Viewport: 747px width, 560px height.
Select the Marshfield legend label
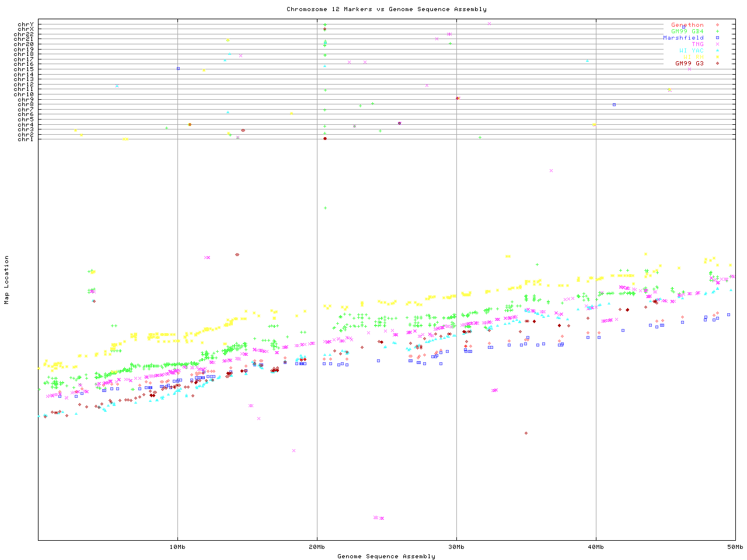click(683, 38)
